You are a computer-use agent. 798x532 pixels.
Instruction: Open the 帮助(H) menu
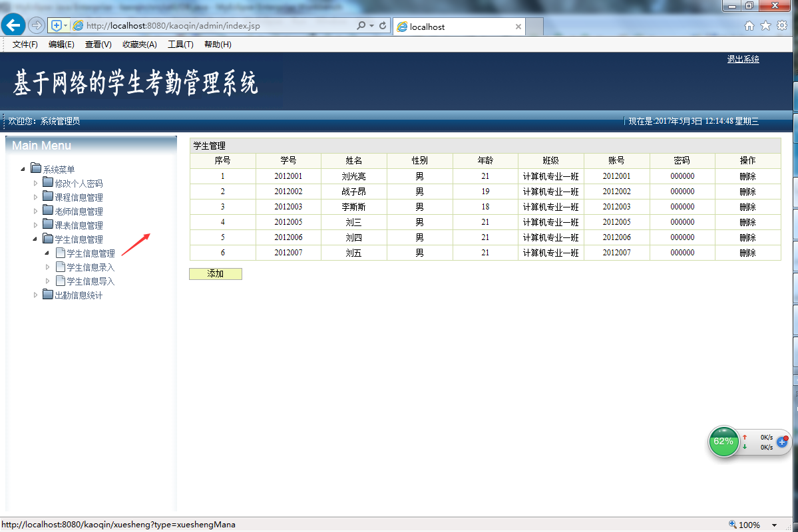[218, 45]
